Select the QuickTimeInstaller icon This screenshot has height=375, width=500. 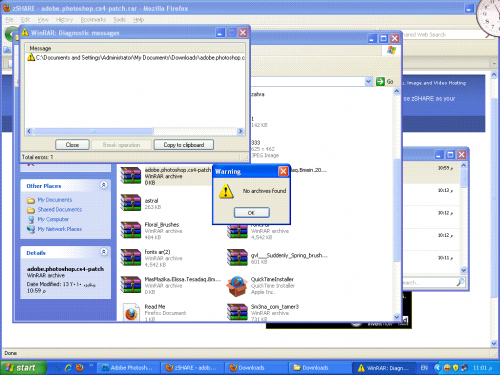237,286
